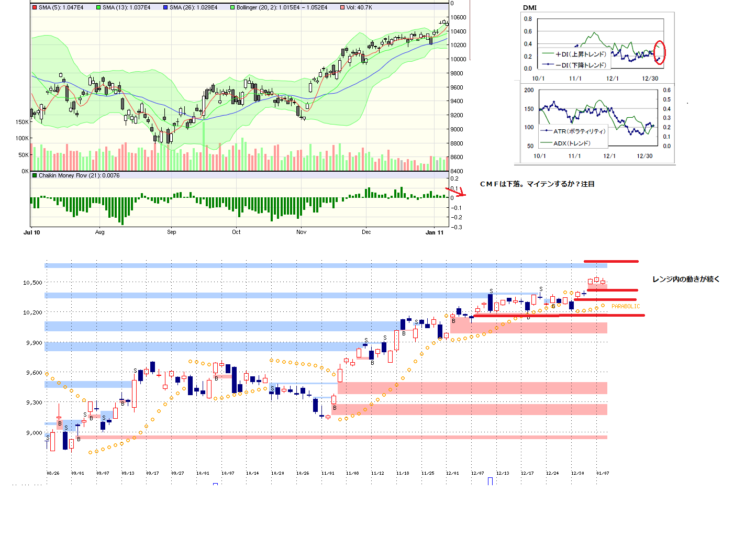
Task: Click the Chaikin Money Flow legend swatch
Action: click(x=35, y=176)
